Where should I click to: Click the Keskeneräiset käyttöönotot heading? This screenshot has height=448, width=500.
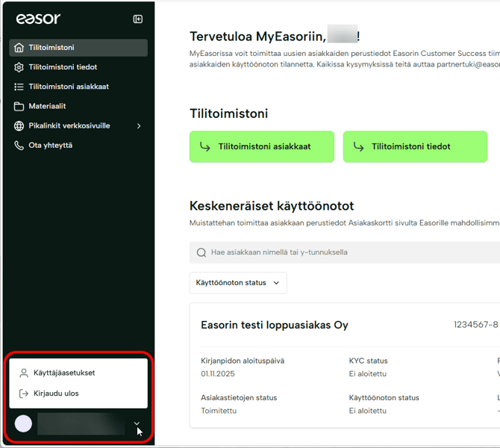click(x=272, y=206)
